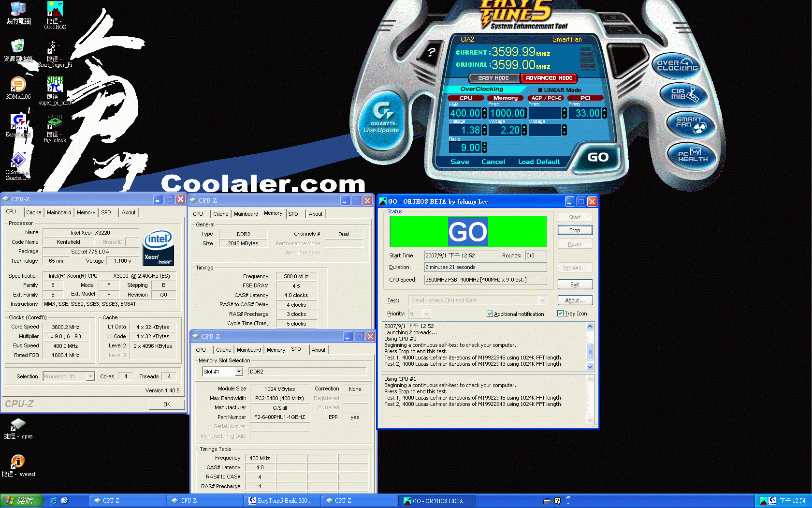
Task: Click the Outlook Express quick launch icon
Action: [x=64, y=501]
